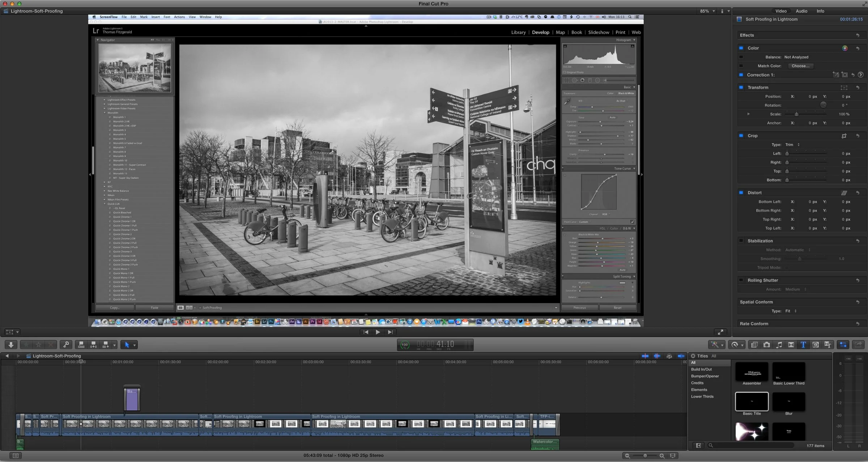Click the Share icon at top right
This screenshot has width=868, height=462.
pyautogui.click(x=858, y=345)
